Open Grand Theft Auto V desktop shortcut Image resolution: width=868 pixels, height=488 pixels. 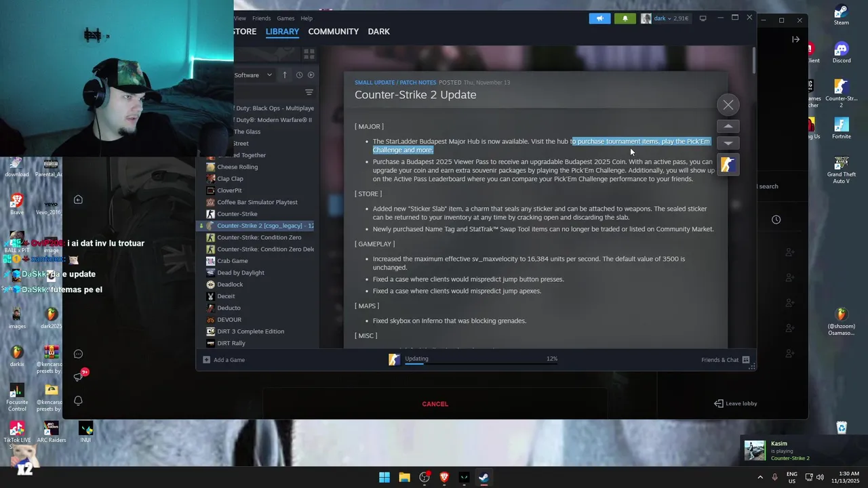coord(842,169)
